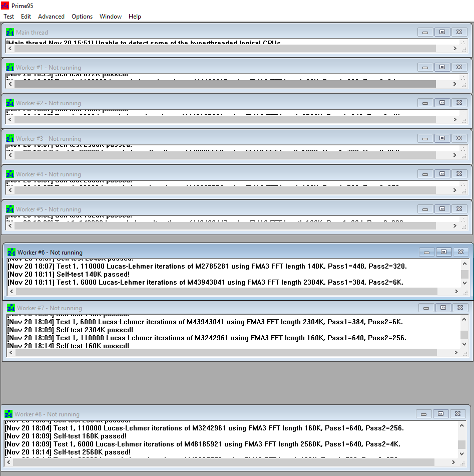Click scroll-up arrow in Worker #8 log

461,425
